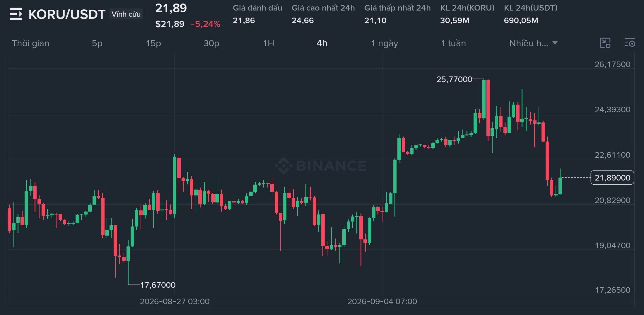This screenshot has width=644, height=315.
Task: Click the 2026-09-04 07:00 time label
Action: click(x=382, y=301)
